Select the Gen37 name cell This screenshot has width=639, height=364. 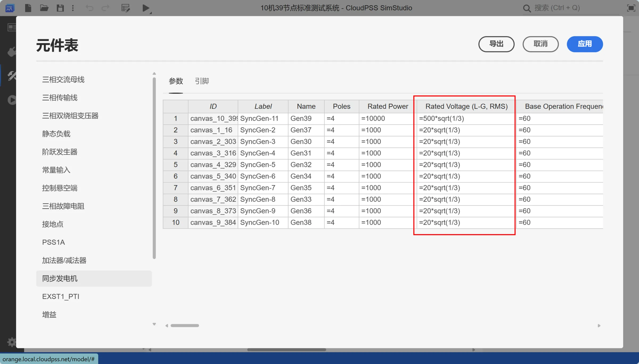pyautogui.click(x=306, y=130)
